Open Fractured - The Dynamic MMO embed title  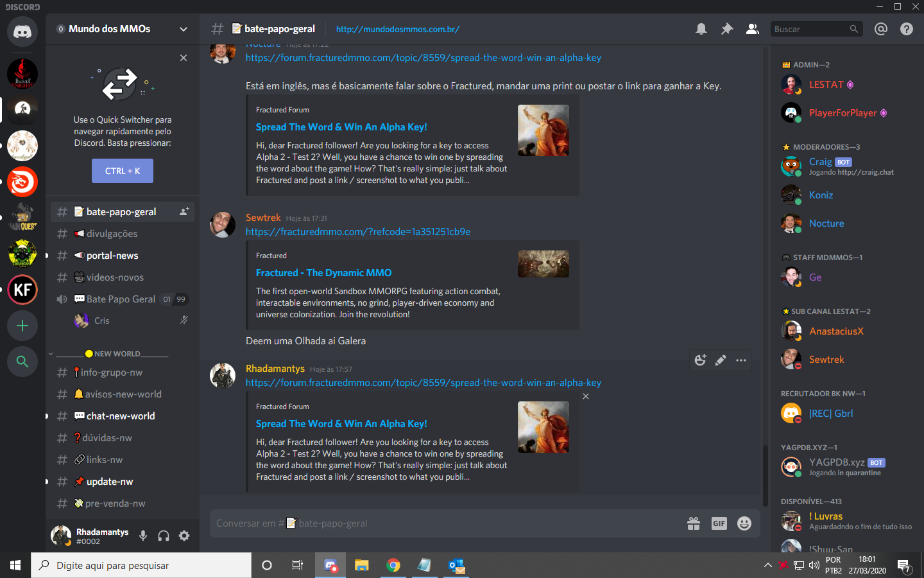coord(323,273)
